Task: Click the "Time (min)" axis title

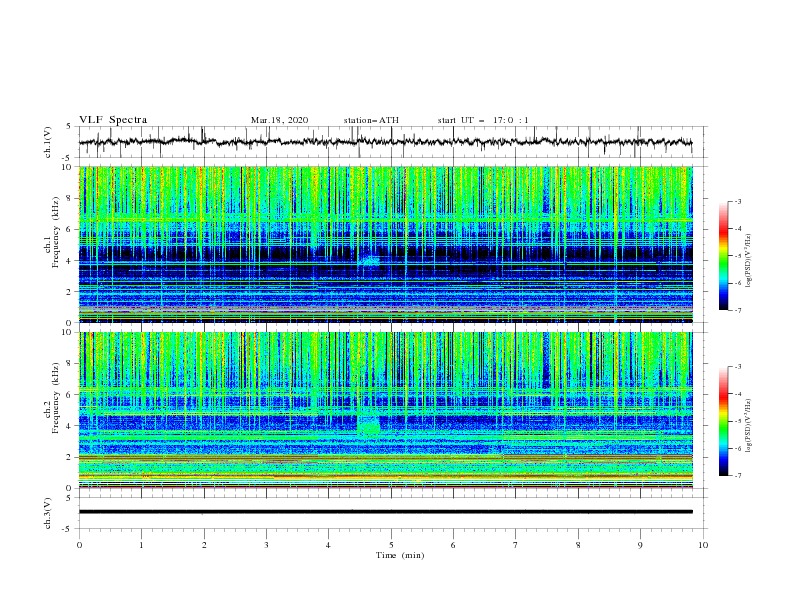Action: click(400, 555)
